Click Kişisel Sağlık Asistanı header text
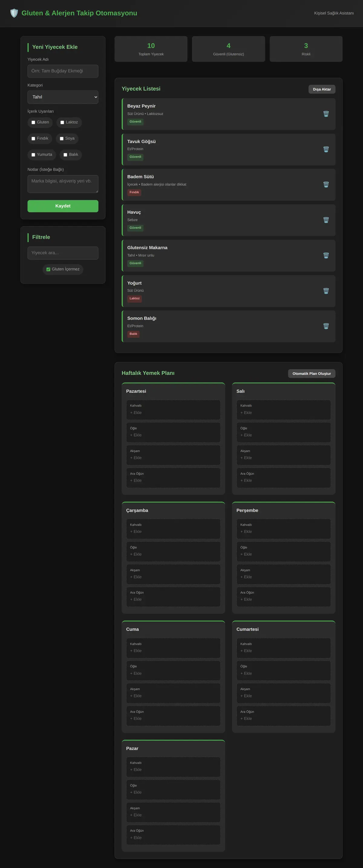This screenshot has width=363, height=868. [334, 13]
